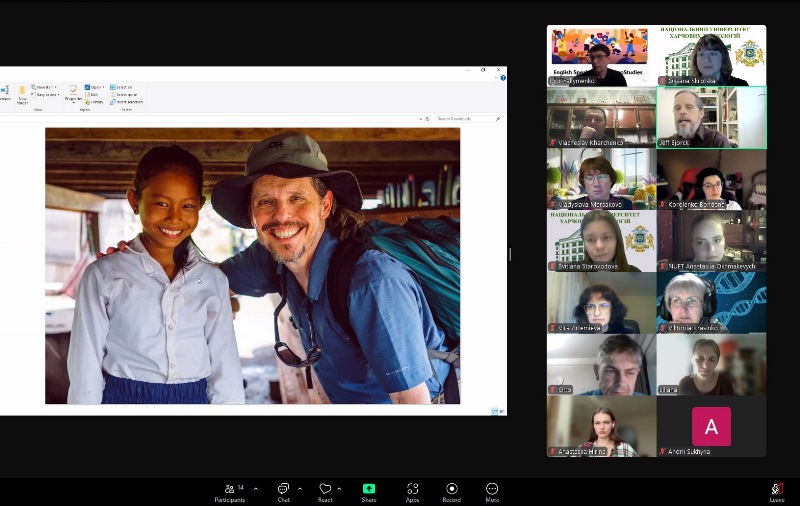Image resolution: width=800 pixels, height=506 pixels.
Task: Click Select all in the Explorer ribbon
Action: [122, 87]
